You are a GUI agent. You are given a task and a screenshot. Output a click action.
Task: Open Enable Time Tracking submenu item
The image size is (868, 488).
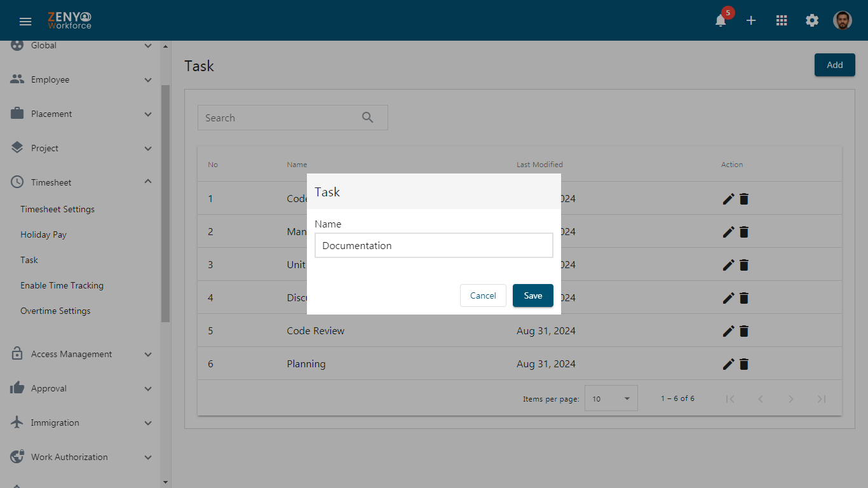tap(62, 285)
